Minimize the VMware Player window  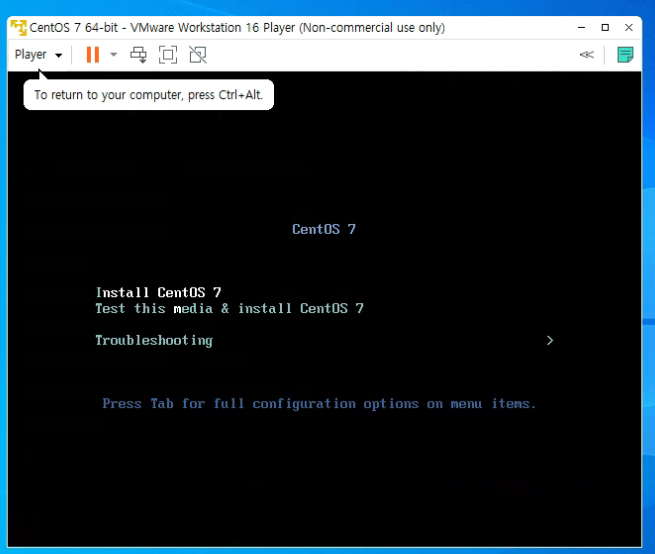(581, 28)
